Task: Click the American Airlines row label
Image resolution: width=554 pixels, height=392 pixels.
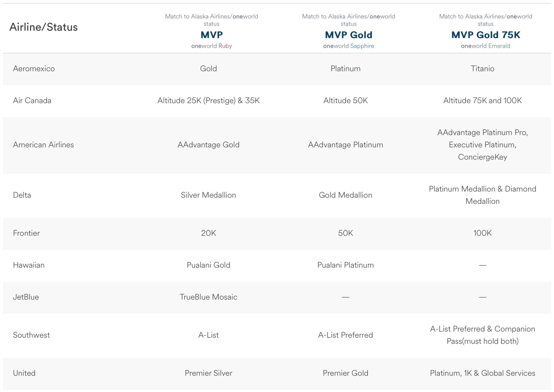Action: [x=44, y=145]
